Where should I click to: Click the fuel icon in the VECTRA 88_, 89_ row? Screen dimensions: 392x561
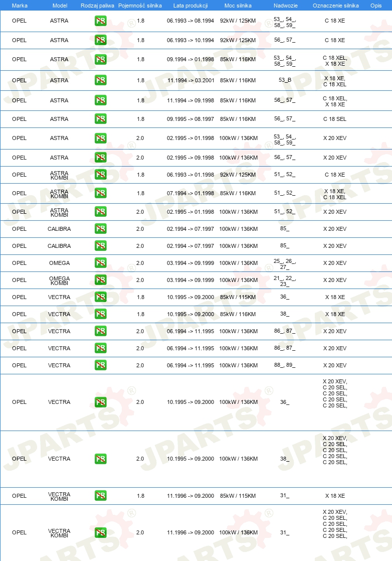(x=100, y=365)
